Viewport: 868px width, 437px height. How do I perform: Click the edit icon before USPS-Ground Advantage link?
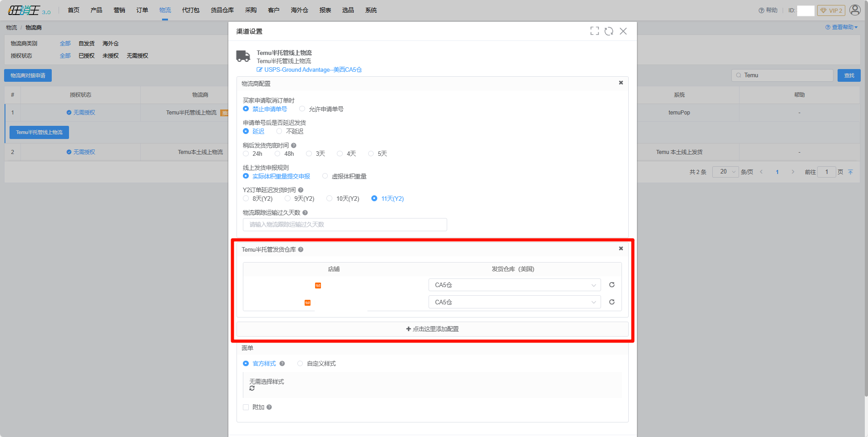[259, 70]
